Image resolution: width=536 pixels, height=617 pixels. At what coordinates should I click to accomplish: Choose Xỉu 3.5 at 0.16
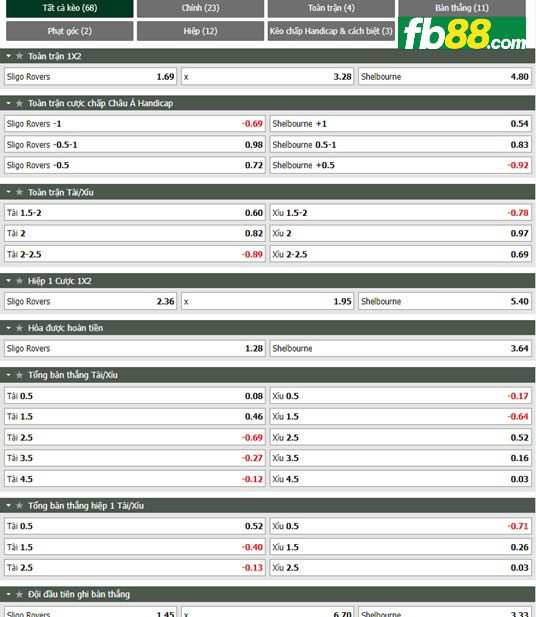[401, 458]
